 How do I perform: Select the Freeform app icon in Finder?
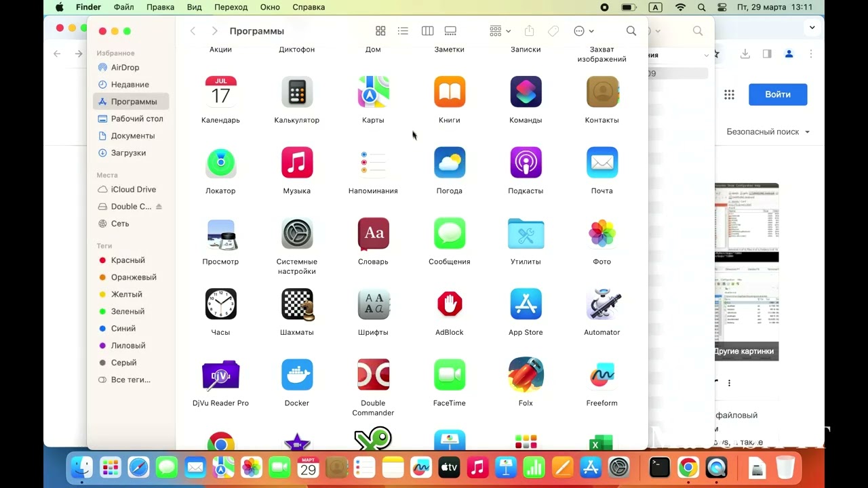click(602, 375)
